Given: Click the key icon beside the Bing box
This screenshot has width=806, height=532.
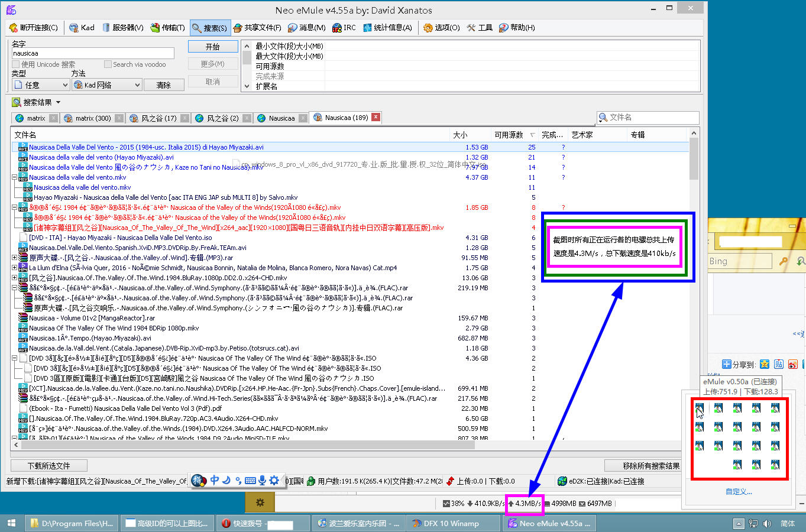Looking at the screenshot, I should pyautogui.click(x=784, y=261).
